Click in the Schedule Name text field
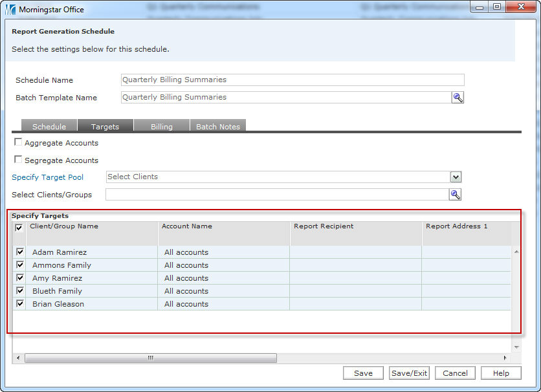The width and height of the screenshot is (541, 392). [x=293, y=80]
